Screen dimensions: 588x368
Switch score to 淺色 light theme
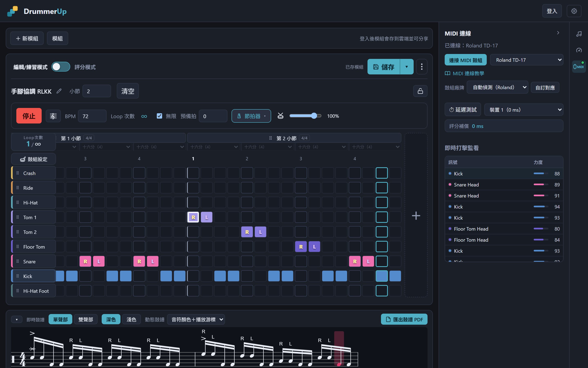(x=131, y=319)
